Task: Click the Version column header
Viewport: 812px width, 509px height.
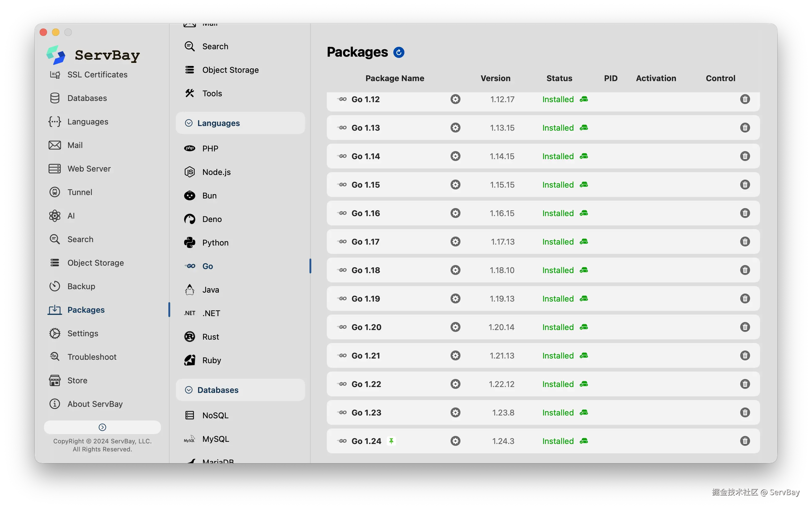Action: coord(495,78)
